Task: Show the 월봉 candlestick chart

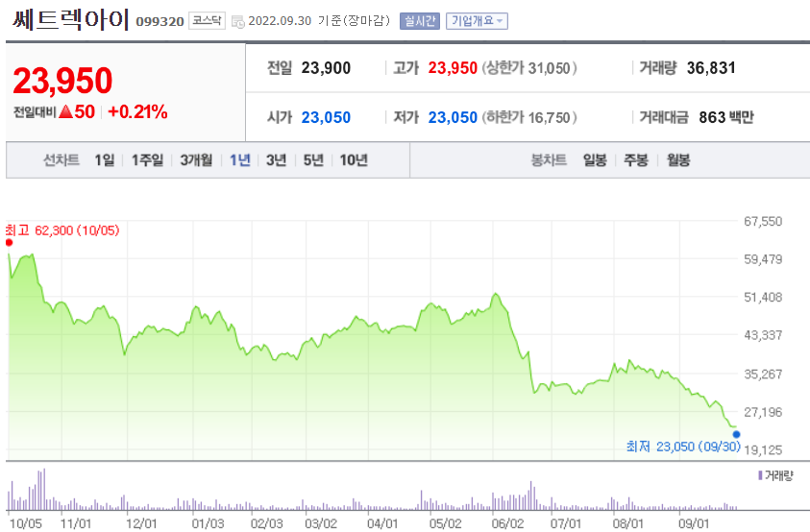Action: click(x=678, y=160)
